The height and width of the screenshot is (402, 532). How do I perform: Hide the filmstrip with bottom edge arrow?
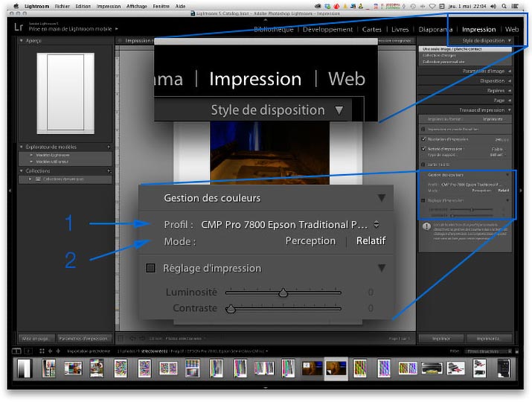pos(266,387)
